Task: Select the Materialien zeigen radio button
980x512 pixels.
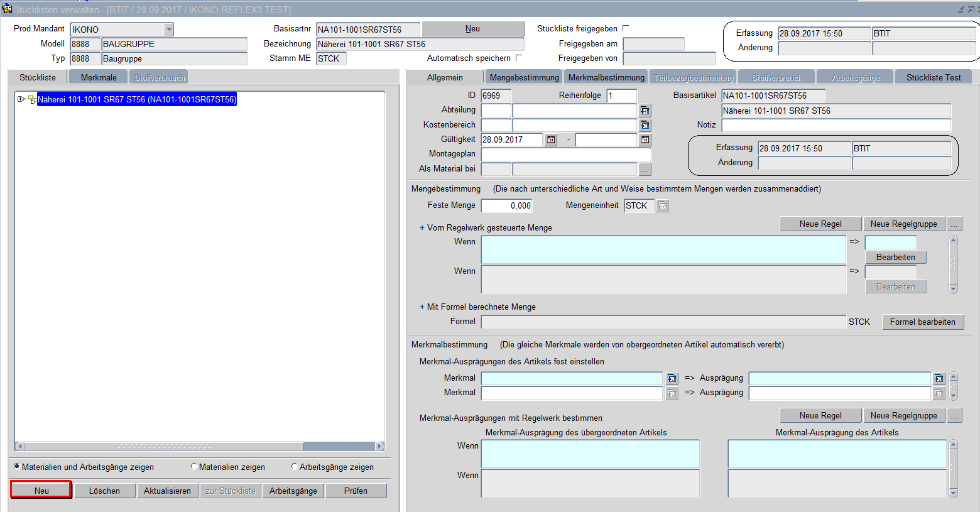Action: [194, 466]
